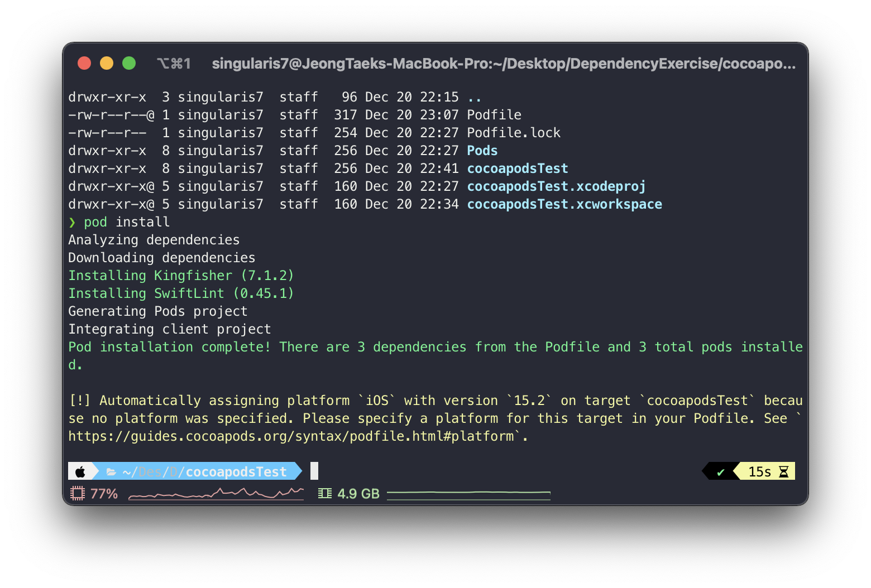The image size is (871, 588).
Task: Click the 23:07 timestamp of Podfile
Action: (439, 115)
